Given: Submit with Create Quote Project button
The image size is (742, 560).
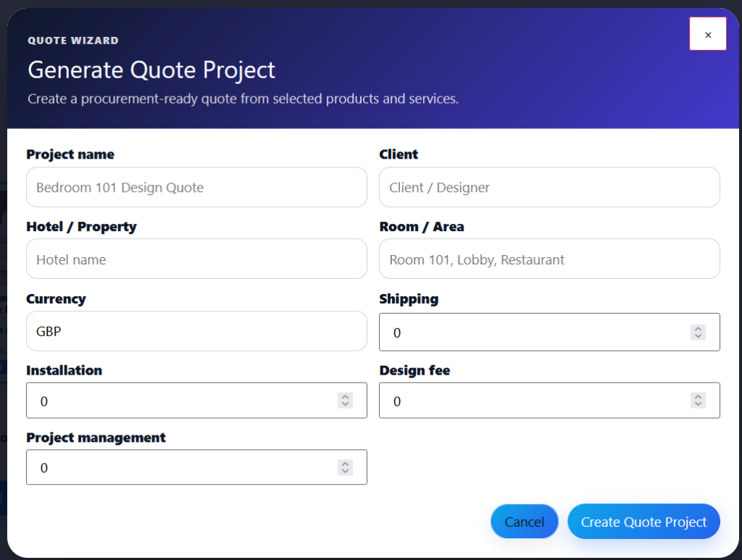Looking at the screenshot, I should (643, 521).
